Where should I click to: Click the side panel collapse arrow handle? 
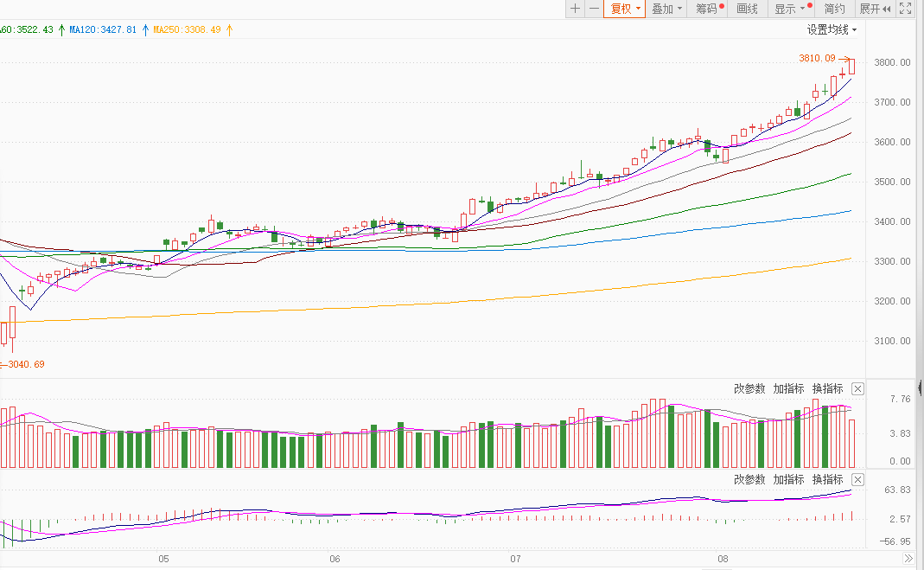pos(921,387)
